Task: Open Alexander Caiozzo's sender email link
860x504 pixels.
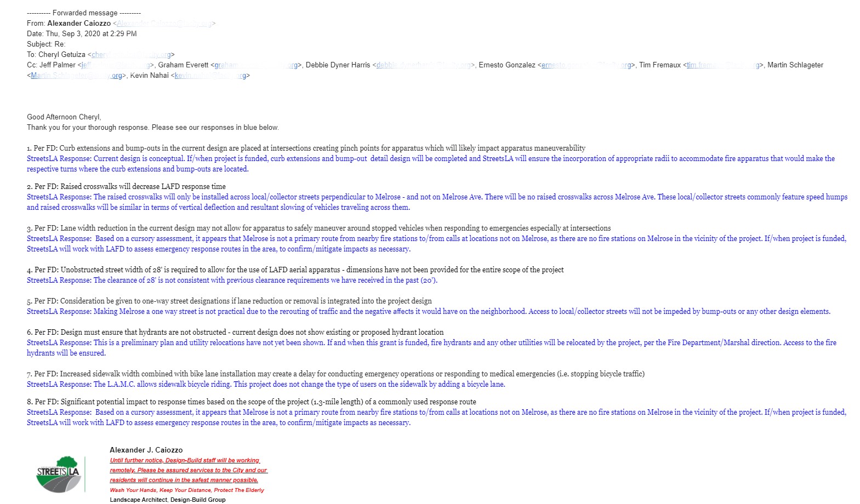Action: coord(164,24)
